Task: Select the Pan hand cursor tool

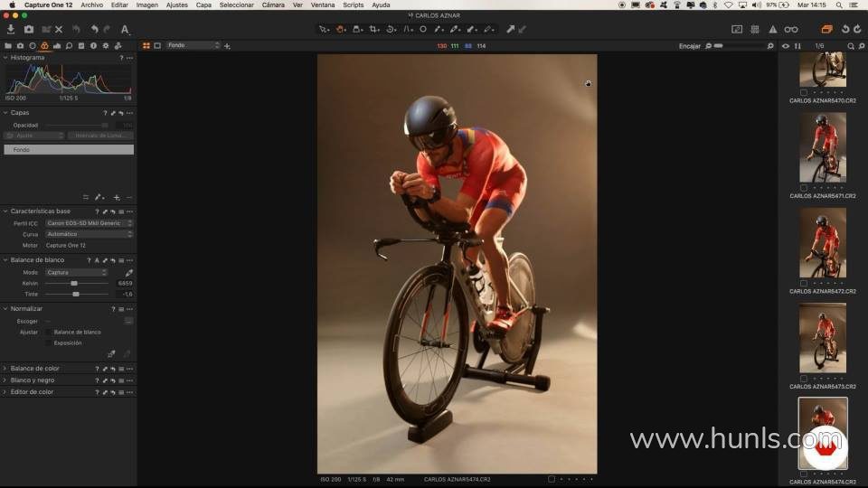Action: coord(341,29)
